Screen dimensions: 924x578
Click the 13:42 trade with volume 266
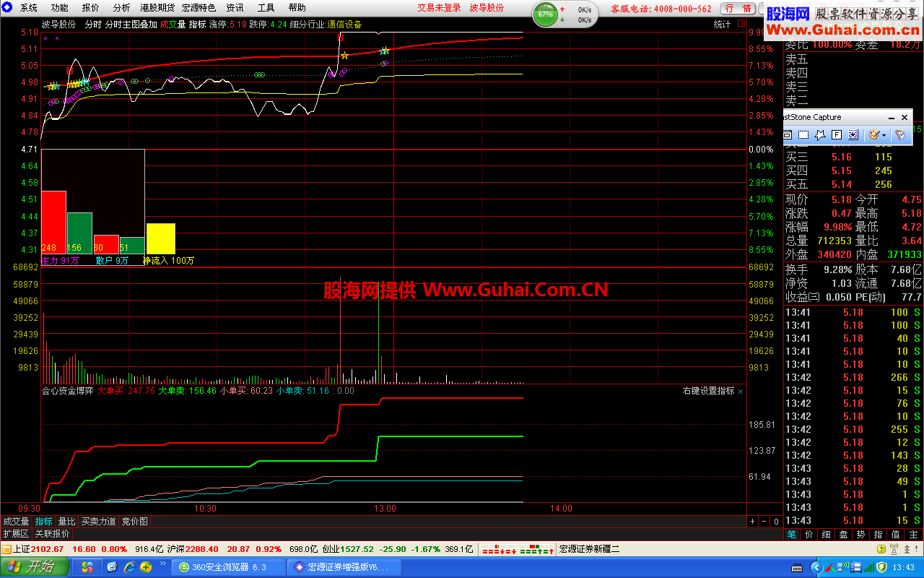pos(853,377)
